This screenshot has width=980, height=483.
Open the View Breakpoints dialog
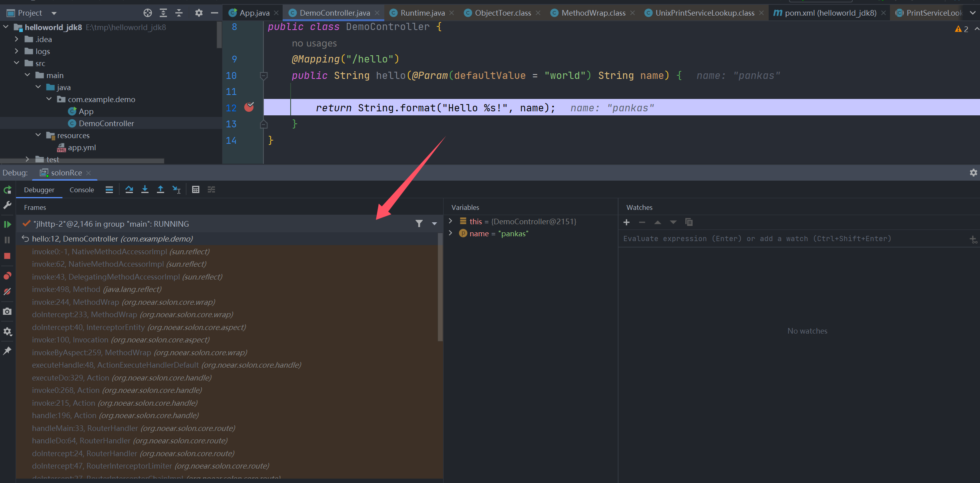click(x=7, y=276)
